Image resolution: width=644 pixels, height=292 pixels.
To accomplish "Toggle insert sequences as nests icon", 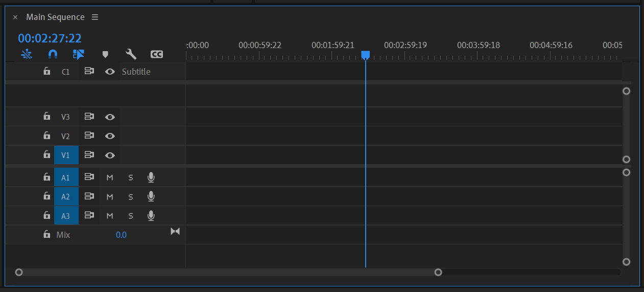I will click(x=27, y=54).
